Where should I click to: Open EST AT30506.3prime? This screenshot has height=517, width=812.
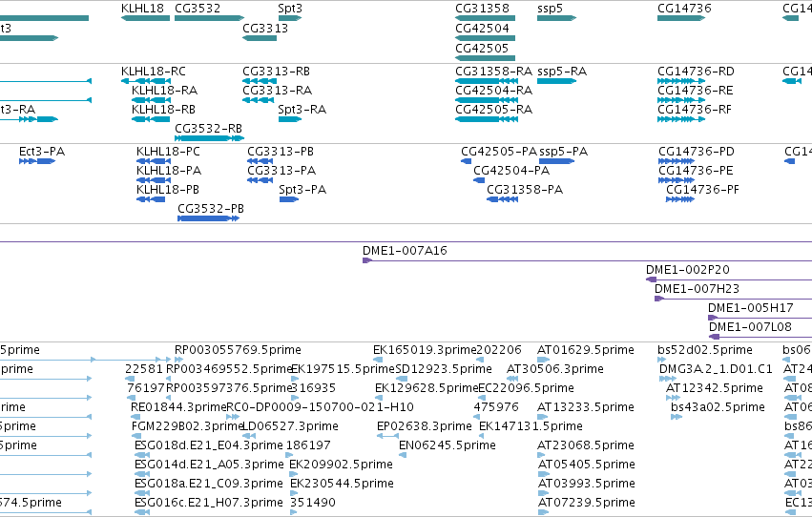pyautogui.click(x=512, y=379)
